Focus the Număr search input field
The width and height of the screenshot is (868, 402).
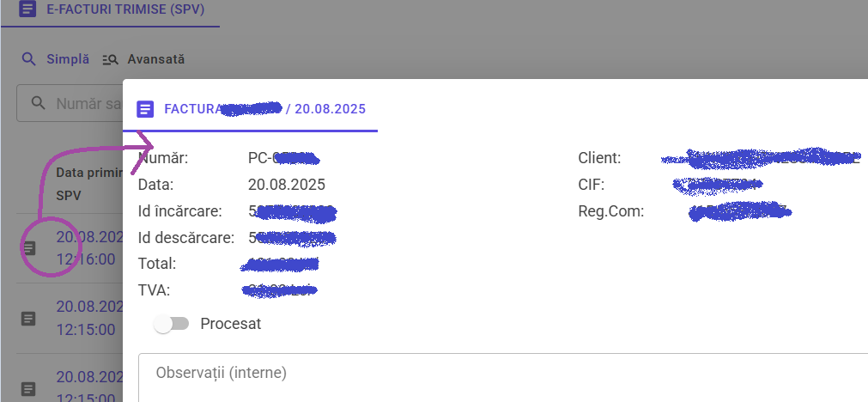(70, 103)
